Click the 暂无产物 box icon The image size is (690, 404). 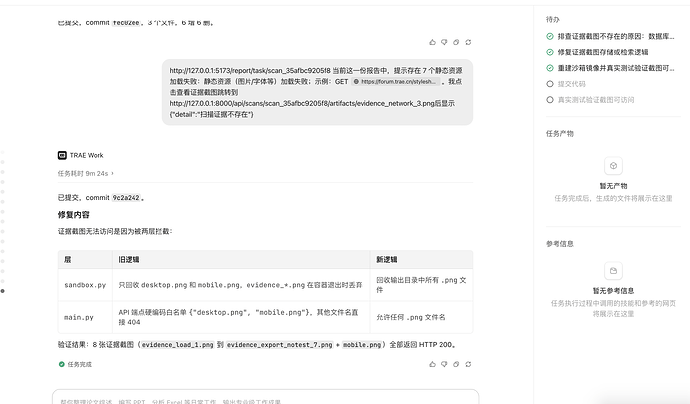click(x=613, y=166)
